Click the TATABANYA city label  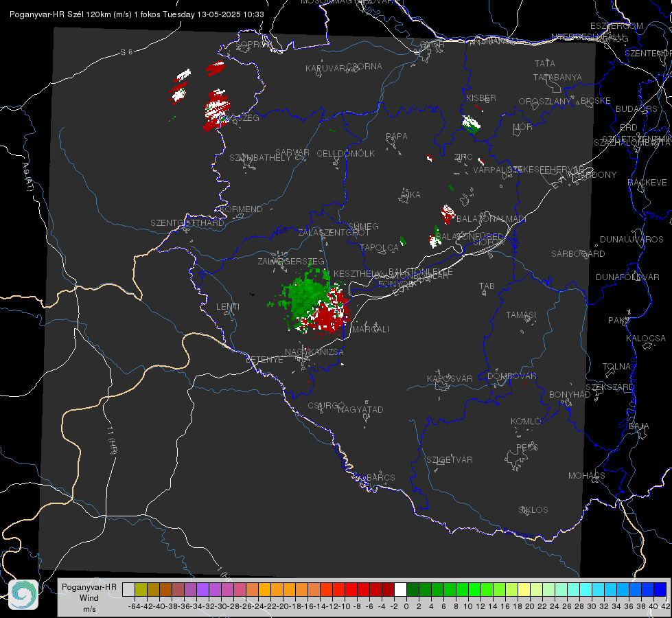click(x=557, y=77)
